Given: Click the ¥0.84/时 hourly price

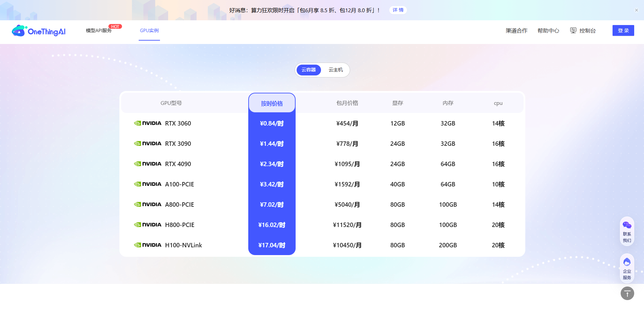Looking at the screenshot, I should click(272, 123).
